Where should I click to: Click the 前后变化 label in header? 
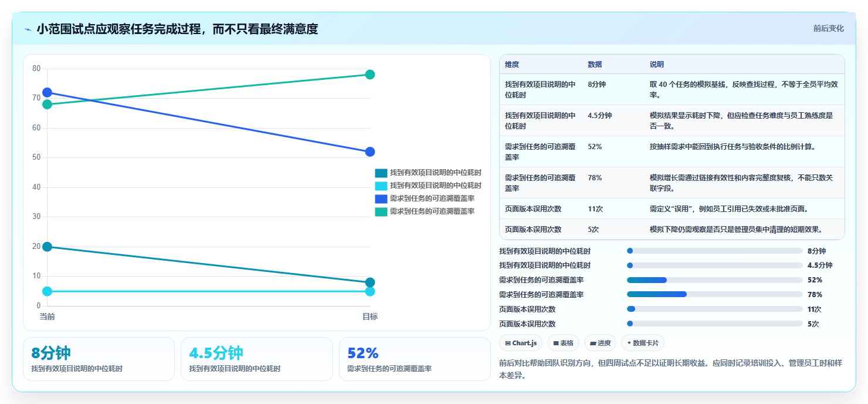[828, 28]
